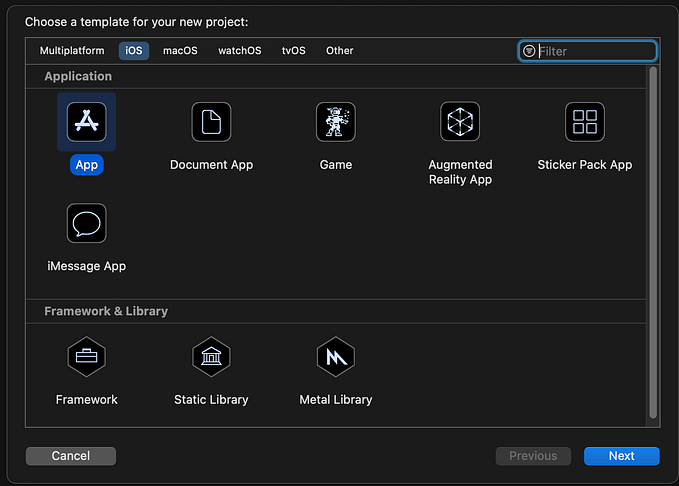Open the macOS platform tab
The width and height of the screenshot is (679, 486).
pos(180,51)
